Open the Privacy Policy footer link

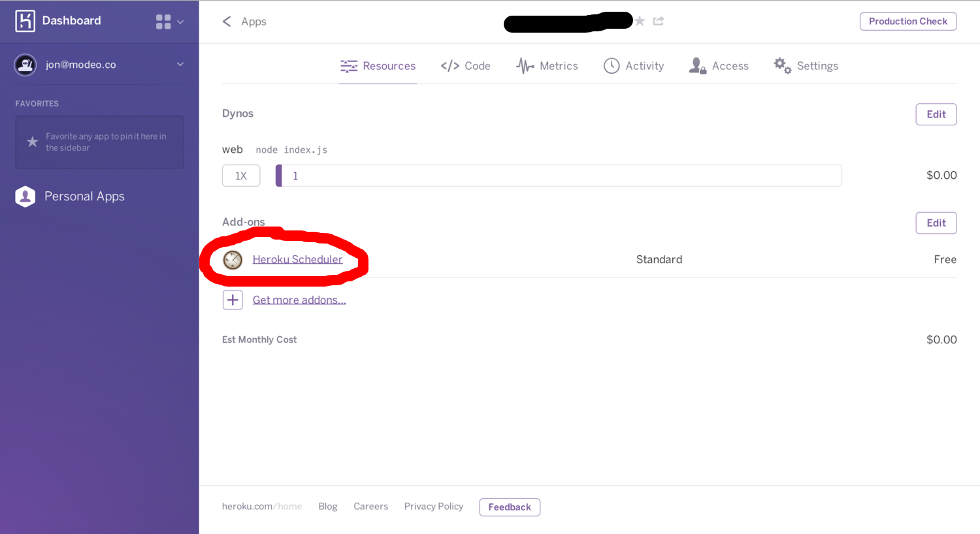click(x=434, y=507)
